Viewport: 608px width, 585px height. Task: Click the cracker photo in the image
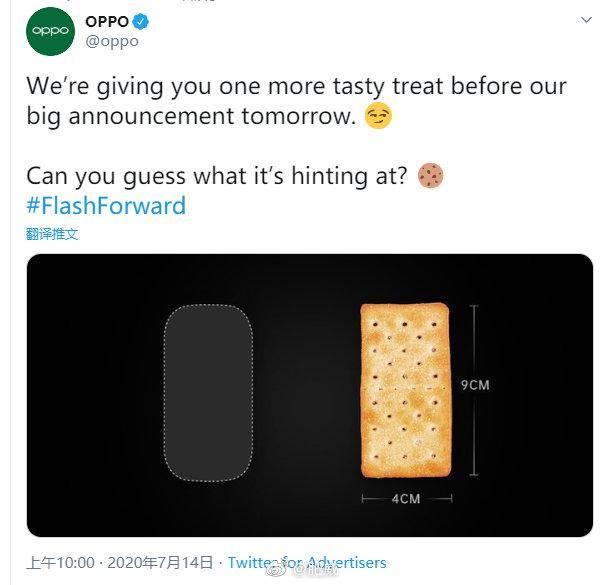[x=404, y=388]
